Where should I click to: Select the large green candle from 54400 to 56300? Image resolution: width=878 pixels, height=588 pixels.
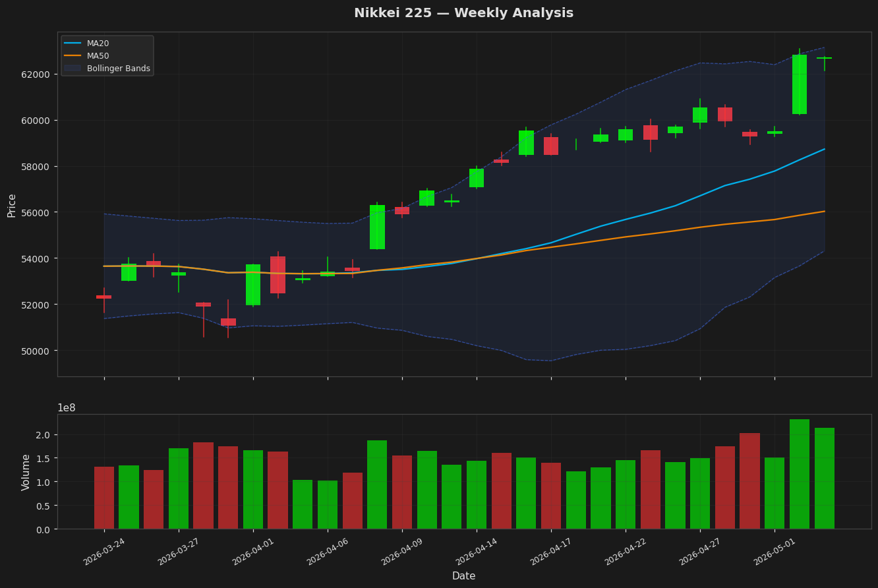[377, 227]
